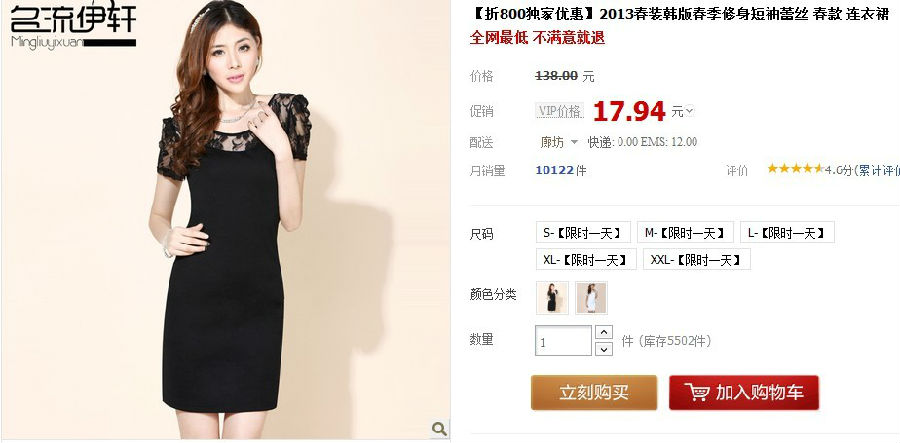
Task: Pick size XL-【限时一天】
Action: click(x=585, y=259)
